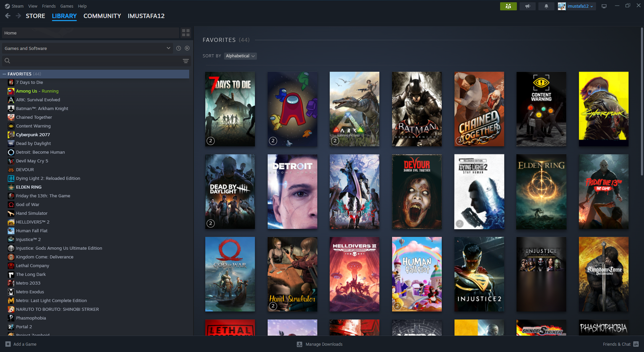Click the main grid vertical scrollbar
The image size is (644, 352).
(641, 101)
